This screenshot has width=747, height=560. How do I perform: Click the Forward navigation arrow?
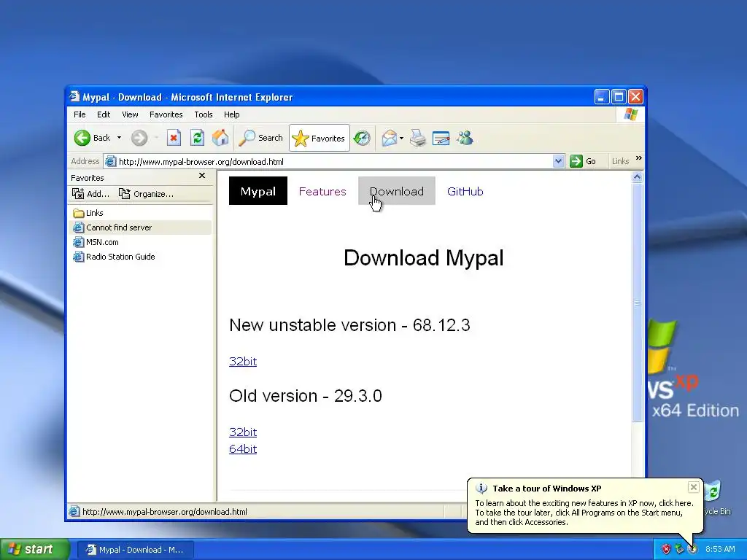(139, 138)
